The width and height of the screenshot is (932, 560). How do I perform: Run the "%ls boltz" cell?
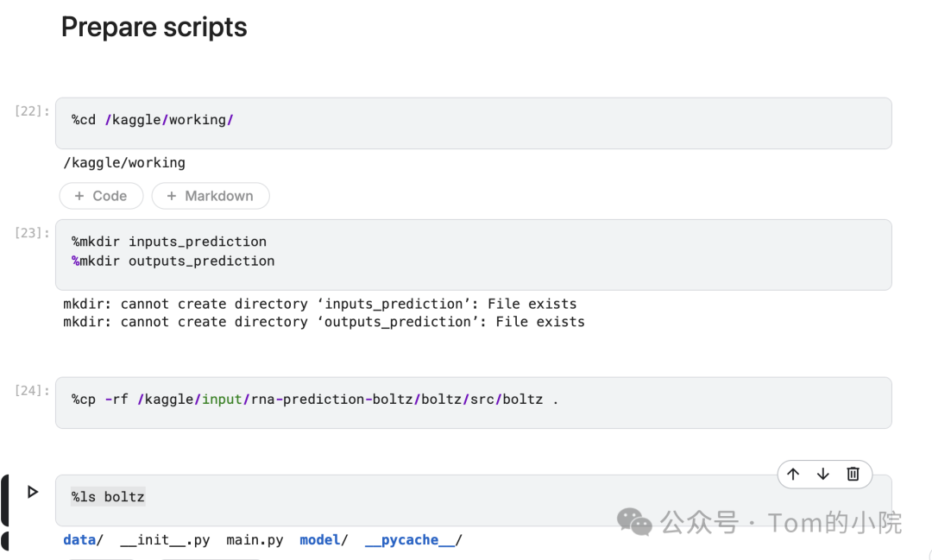[33, 492]
